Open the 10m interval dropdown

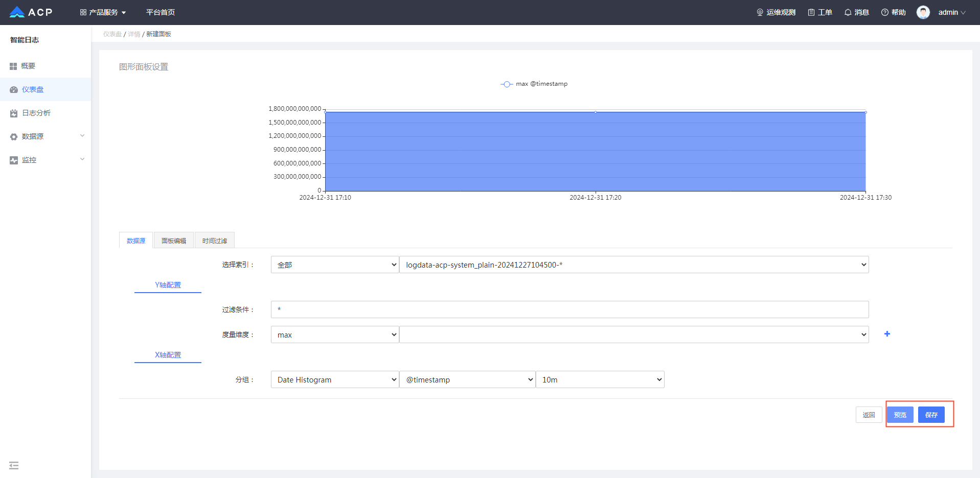(x=600, y=379)
